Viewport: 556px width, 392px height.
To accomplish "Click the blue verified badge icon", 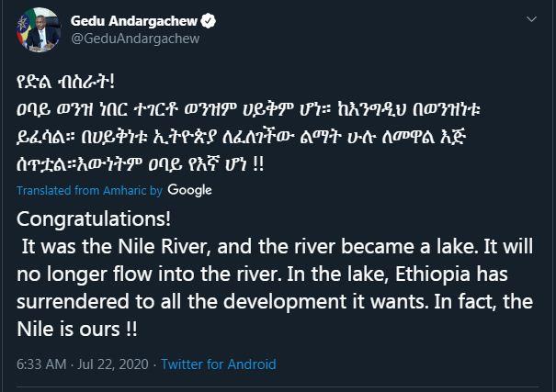I will point(209,20).
